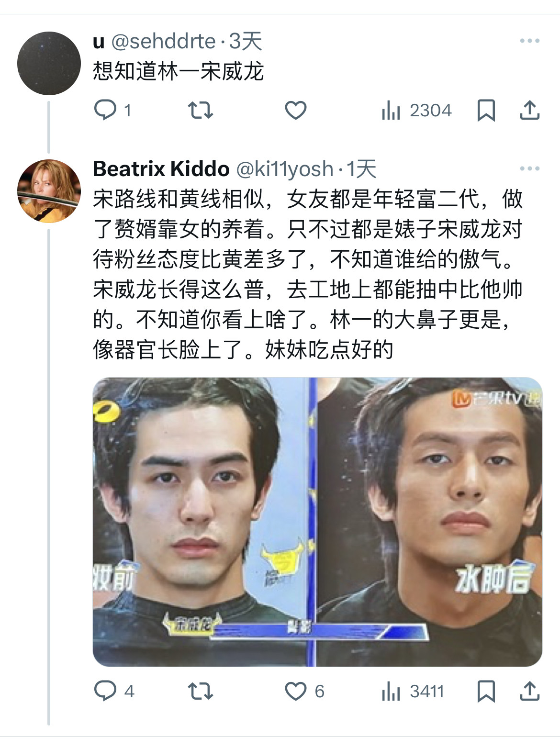Reply to Beatrix Kiddo's tweet with 4 replies
The image size is (560, 748).
(x=114, y=691)
